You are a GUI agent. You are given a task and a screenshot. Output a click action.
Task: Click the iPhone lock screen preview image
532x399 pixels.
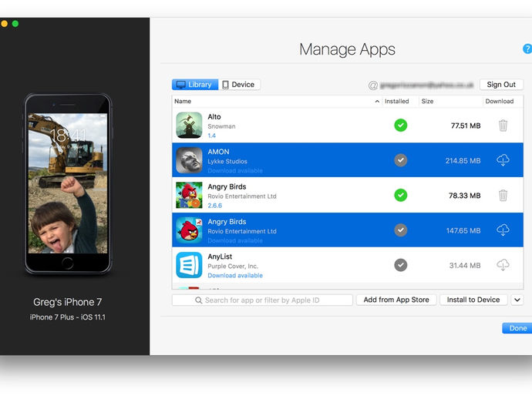[x=68, y=183]
